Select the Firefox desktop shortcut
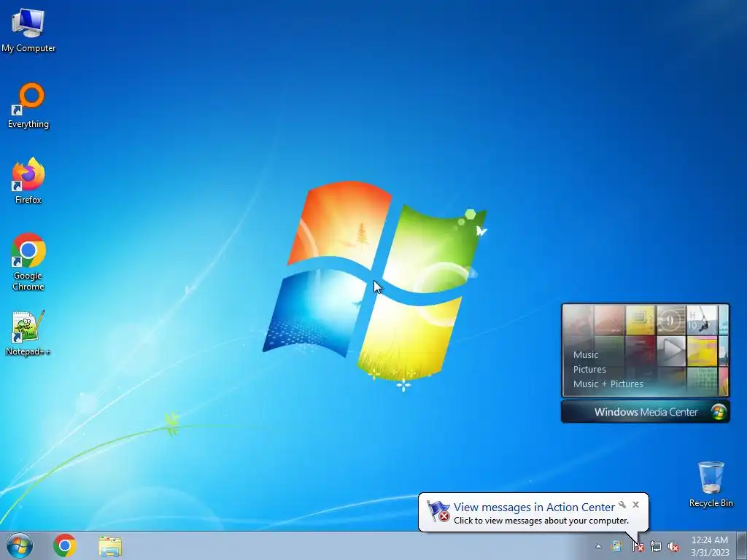This screenshot has width=747, height=560. (x=28, y=181)
